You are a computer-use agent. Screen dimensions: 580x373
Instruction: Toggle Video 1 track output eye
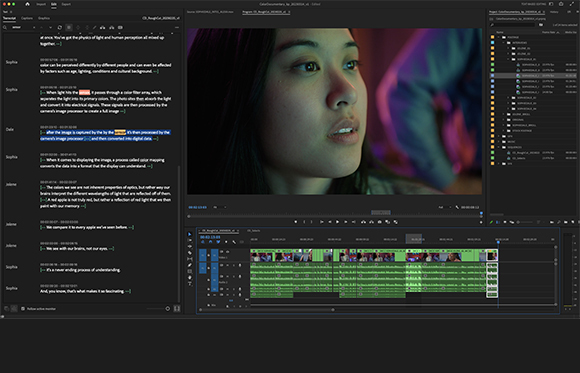point(227,252)
